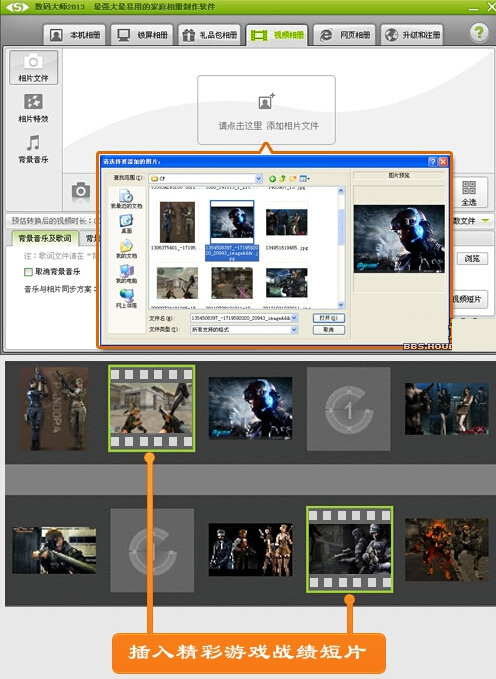Select the bottom-row outdoor gunfight thumbnail

pyautogui.click(x=177, y=283)
